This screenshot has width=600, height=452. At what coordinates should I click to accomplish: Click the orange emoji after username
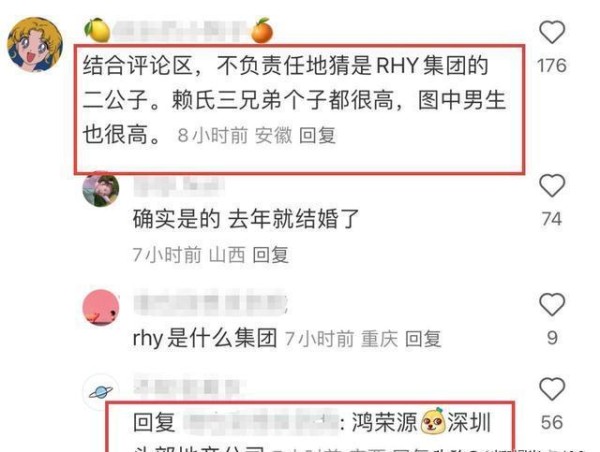[262, 30]
